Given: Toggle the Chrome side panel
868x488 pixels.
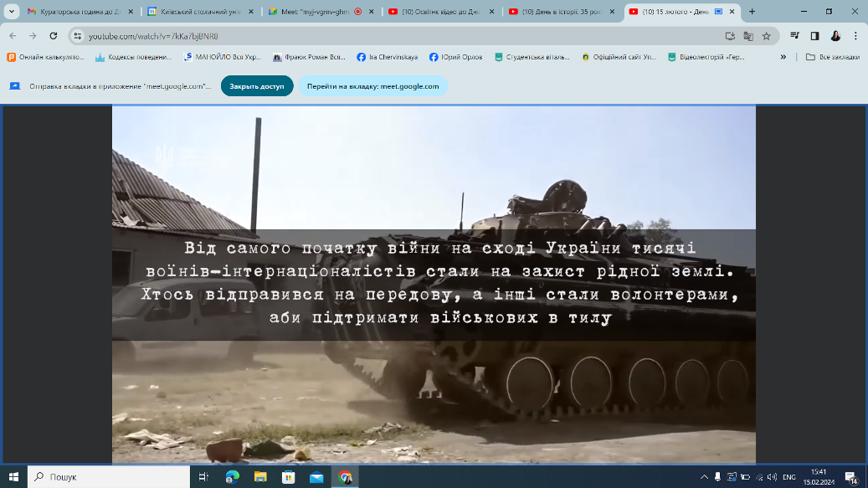Looking at the screenshot, I should 814,36.
